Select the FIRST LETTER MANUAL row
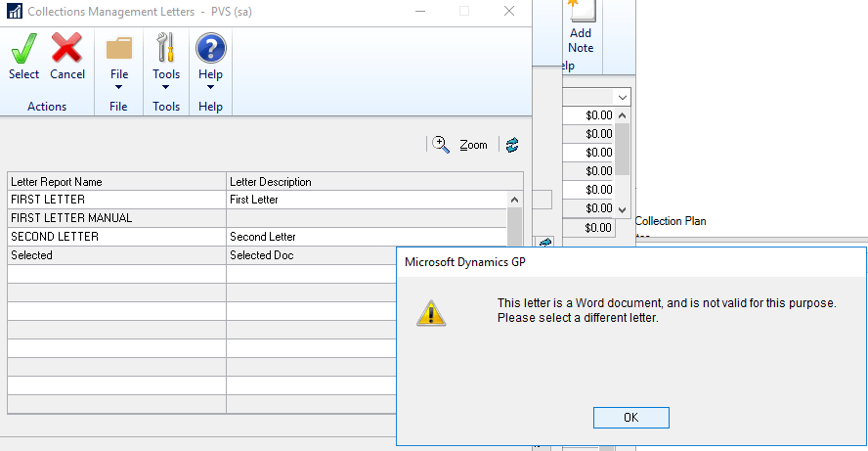The image size is (868, 451). click(x=257, y=218)
